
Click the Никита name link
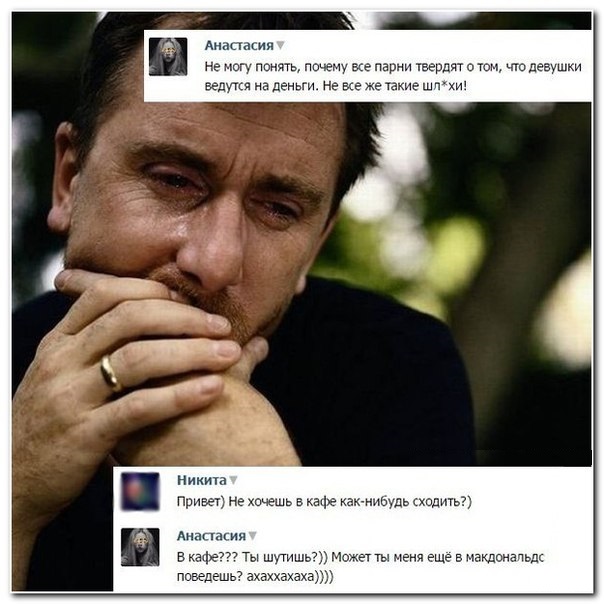tap(201, 480)
